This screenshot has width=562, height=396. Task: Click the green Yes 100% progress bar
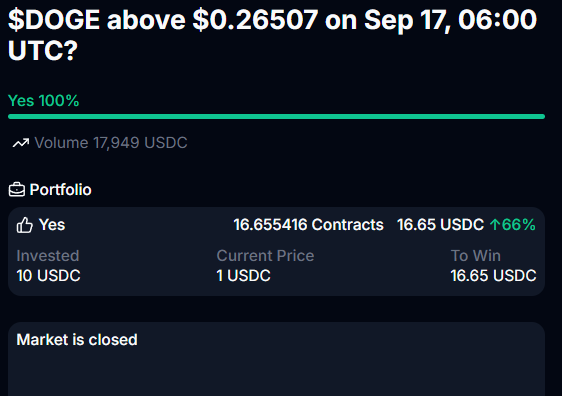click(x=276, y=116)
